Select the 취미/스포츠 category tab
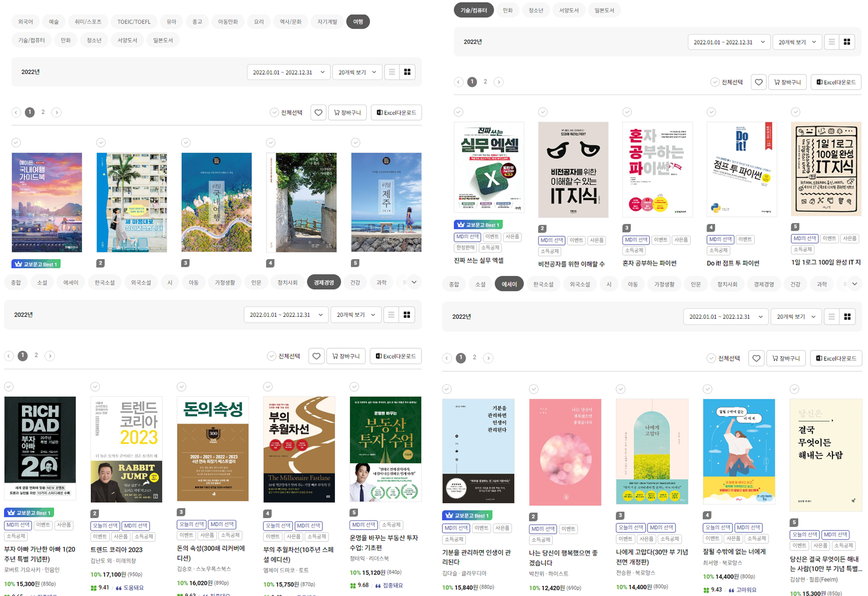Viewport: 868px width, 596px height. point(88,22)
